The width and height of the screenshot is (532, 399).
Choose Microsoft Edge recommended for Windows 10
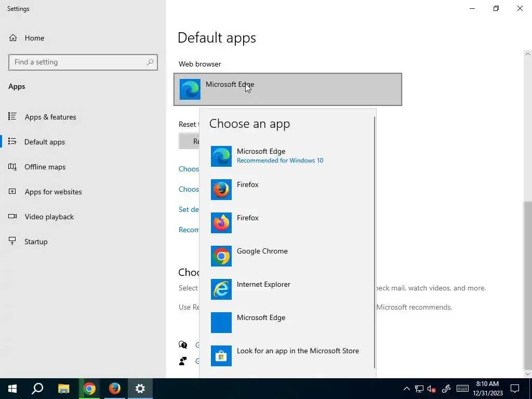(287, 156)
